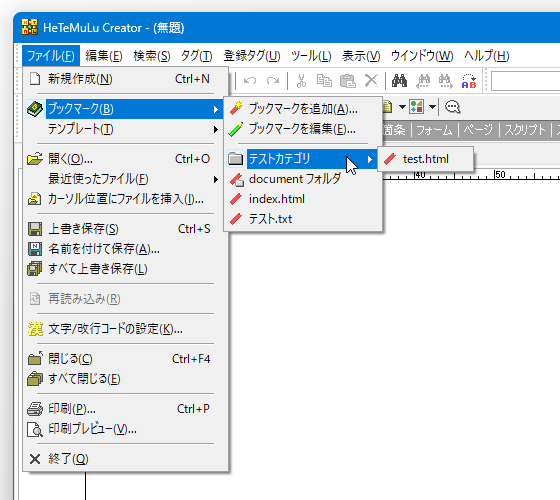This screenshot has height=500, width=560.
Task: Open the 検索(S) menu
Action: [152, 56]
